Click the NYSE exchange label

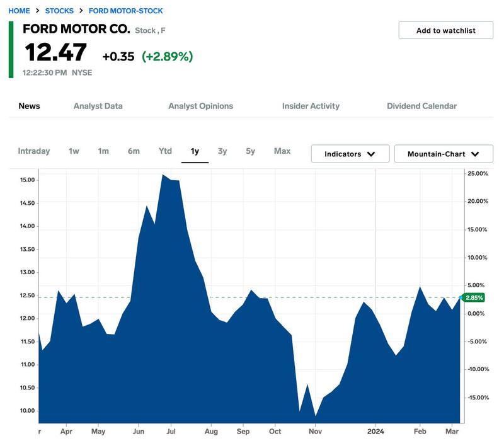(82, 72)
